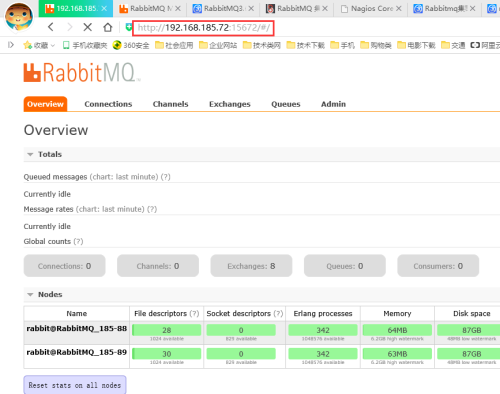Open the 技术下载 bookmark folder

coord(306,45)
